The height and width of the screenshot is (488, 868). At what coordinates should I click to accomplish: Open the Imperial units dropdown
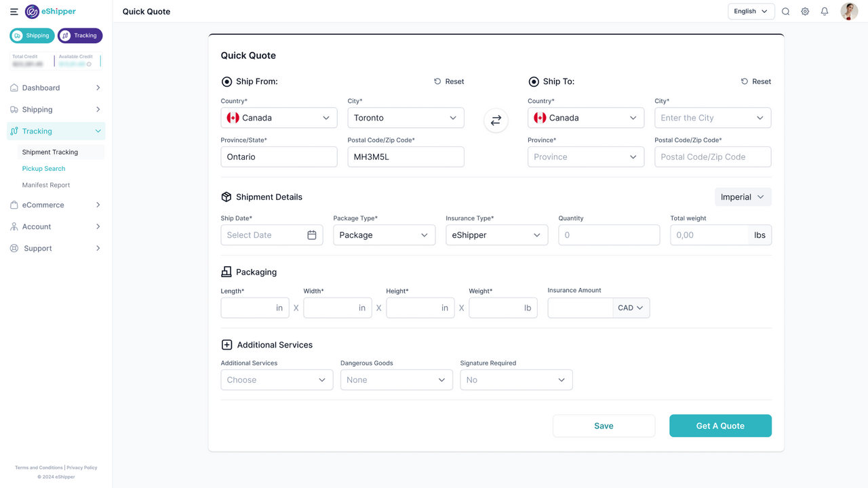(743, 197)
